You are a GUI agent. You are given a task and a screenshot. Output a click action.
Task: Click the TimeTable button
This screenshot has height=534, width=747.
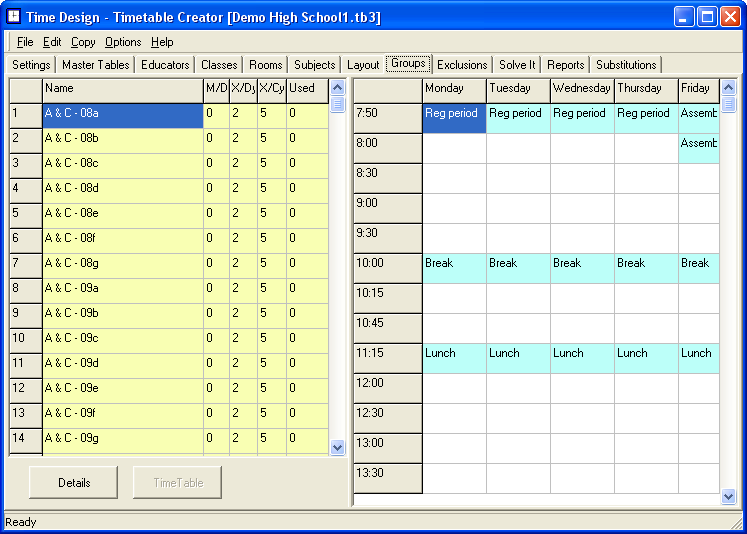[x=178, y=482]
